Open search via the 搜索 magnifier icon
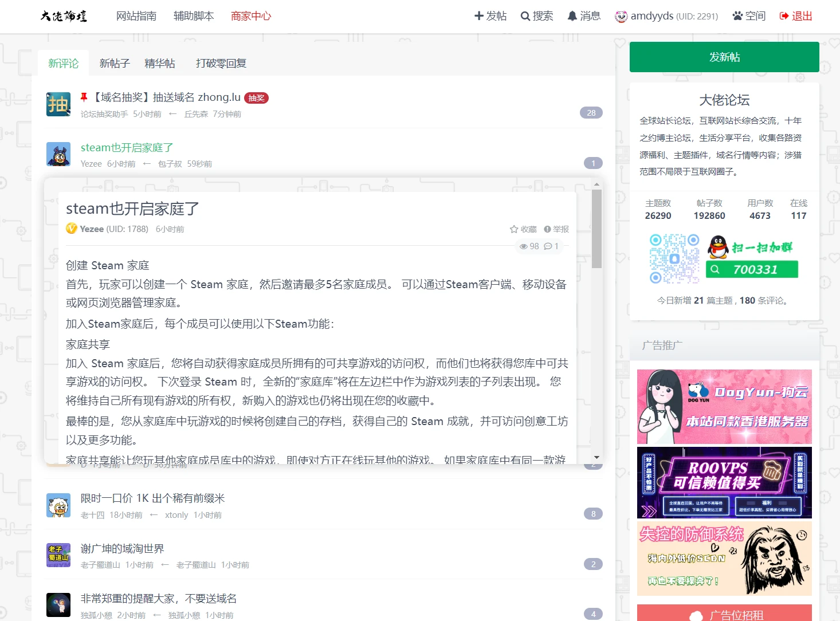Viewport: 840px width, 621px height. tap(525, 16)
